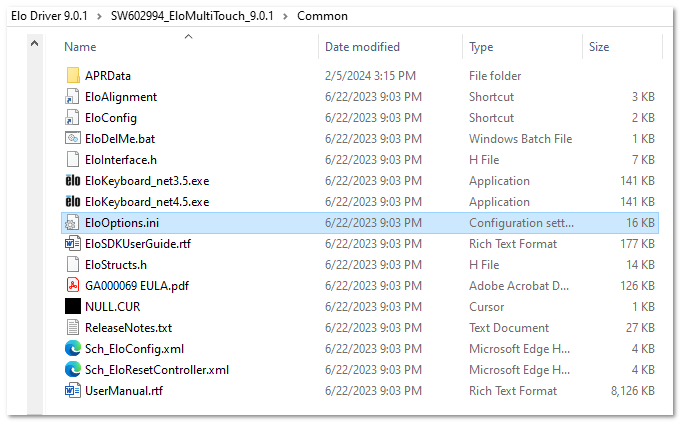
Task: Click the EloAlignment shortcut icon
Action: [x=72, y=97]
